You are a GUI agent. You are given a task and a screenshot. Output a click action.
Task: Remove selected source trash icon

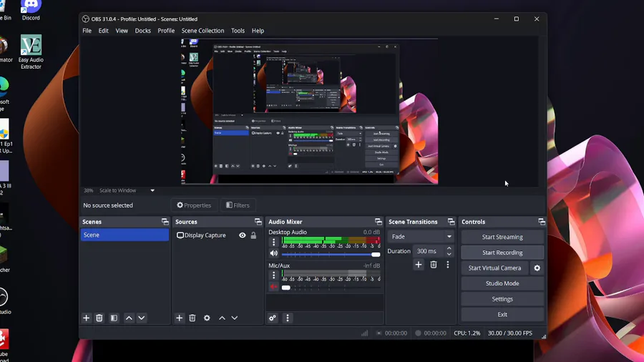[x=192, y=318]
